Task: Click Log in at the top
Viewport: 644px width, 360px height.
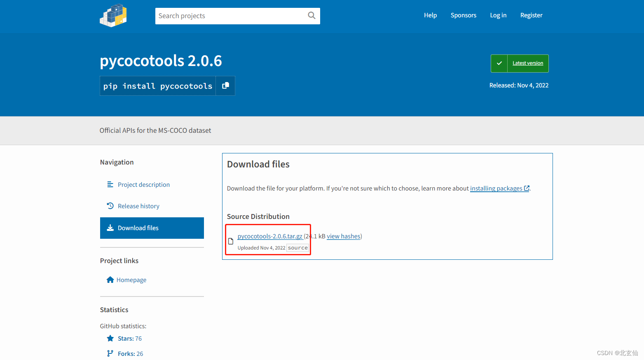Action: click(x=498, y=15)
